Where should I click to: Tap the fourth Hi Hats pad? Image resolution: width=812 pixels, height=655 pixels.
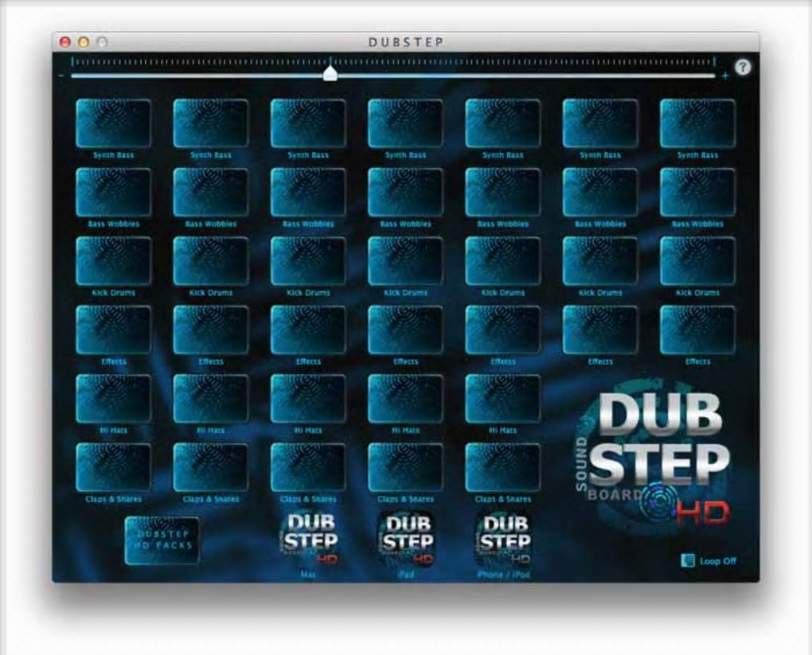pyautogui.click(x=405, y=399)
